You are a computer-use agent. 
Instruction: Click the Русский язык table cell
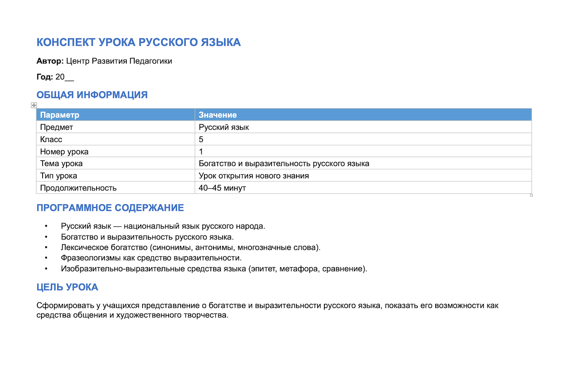[363, 127]
